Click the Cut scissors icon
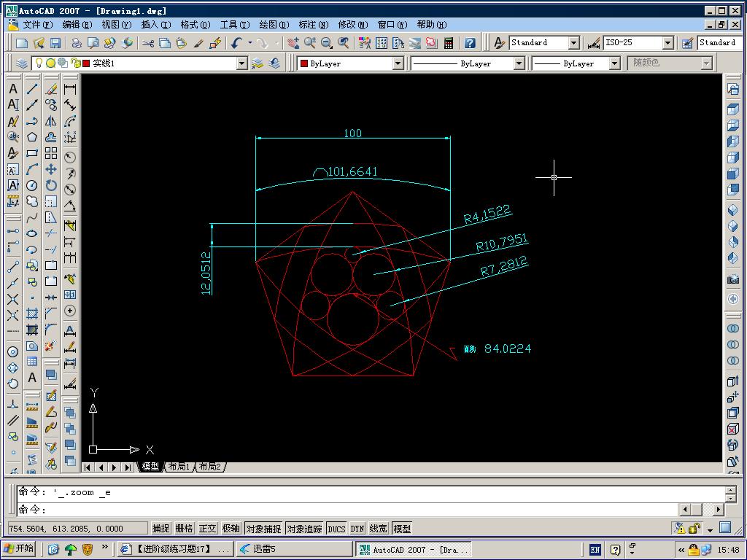Screen dimensions: 747x560 coord(148,43)
